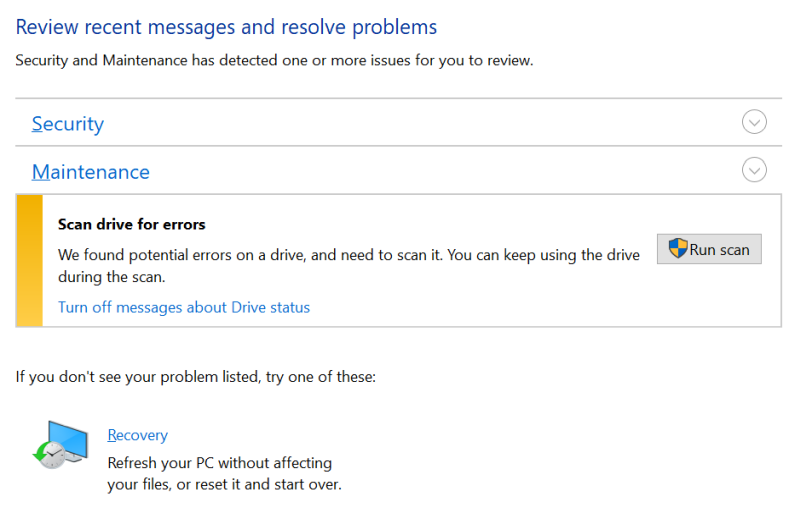This screenshot has height=525, width=800.
Task: Turn off messages about Drive status
Action: [184, 307]
